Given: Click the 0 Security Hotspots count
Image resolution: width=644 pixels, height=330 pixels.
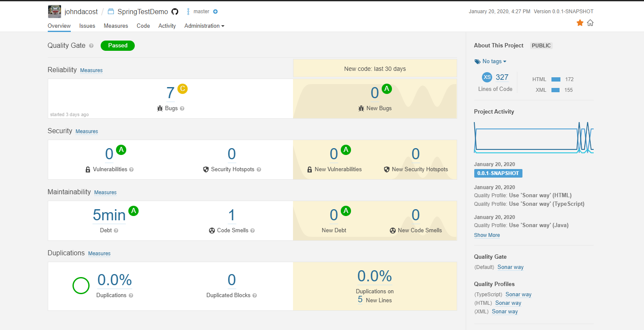Looking at the screenshot, I should [x=232, y=154].
